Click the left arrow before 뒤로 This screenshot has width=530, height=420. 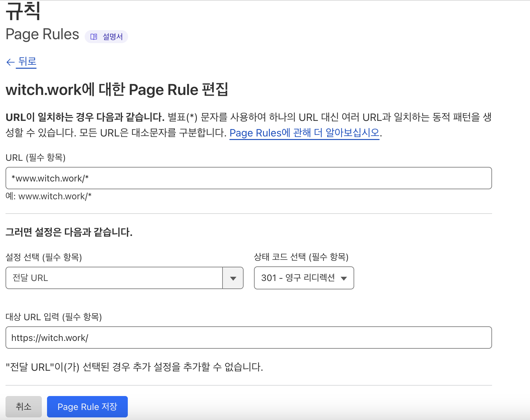10,62
